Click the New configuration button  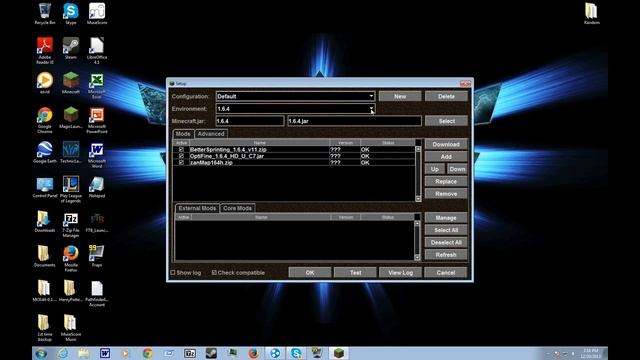click(400, 96)
